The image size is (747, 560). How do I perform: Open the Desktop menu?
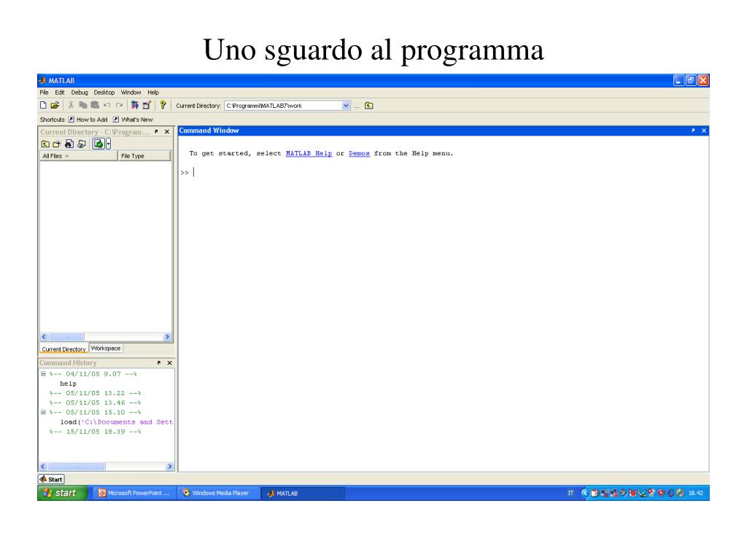104,93
